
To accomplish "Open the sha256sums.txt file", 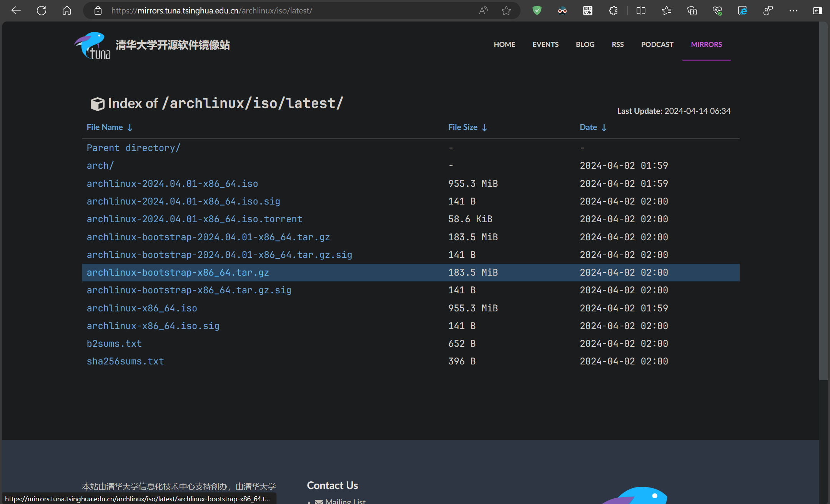I will tap(125, 361).
